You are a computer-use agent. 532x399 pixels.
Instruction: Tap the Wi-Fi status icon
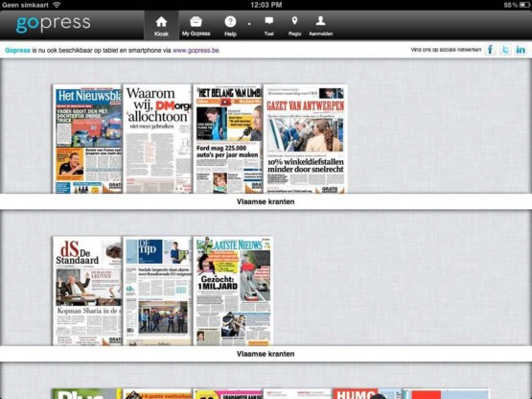[x=57, y=5]
